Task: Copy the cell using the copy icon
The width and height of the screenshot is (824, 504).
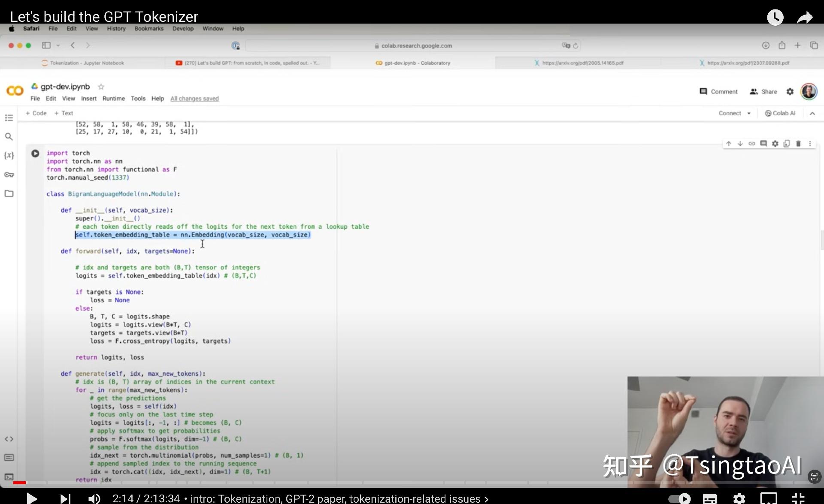Action: tap(786, 144)
